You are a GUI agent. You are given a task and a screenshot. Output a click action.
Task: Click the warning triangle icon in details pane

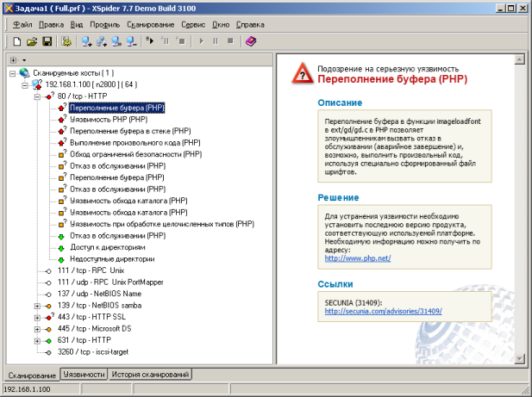[303, 73]
